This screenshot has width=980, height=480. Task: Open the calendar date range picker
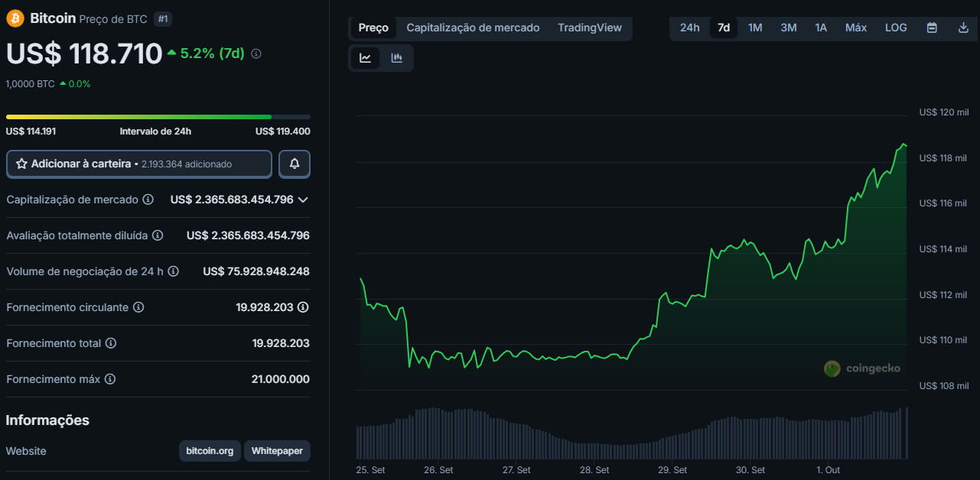(x=932, y=28)
